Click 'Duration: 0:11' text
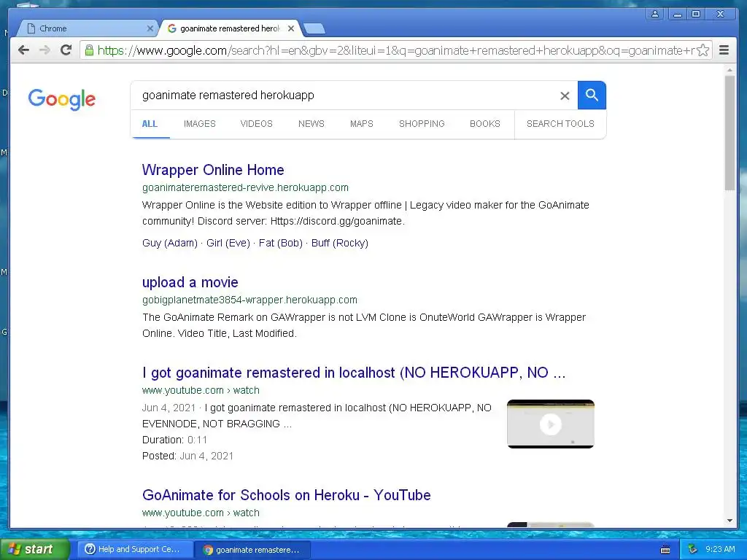 point(174,440)
